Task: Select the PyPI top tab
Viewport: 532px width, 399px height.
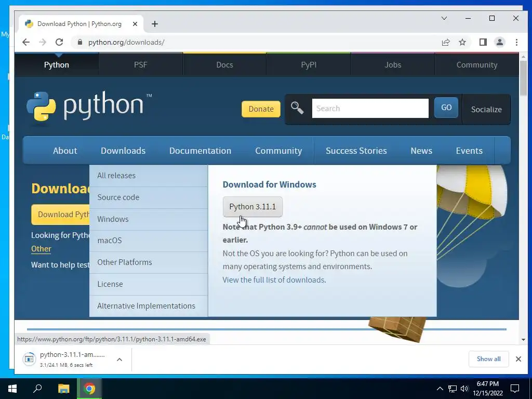Action: (309, 65)
